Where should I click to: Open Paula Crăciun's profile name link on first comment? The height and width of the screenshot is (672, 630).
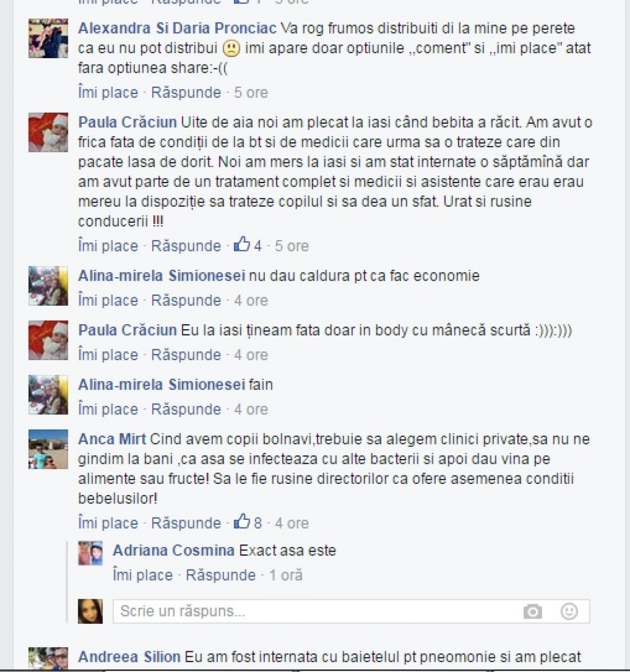pos(128,122)
